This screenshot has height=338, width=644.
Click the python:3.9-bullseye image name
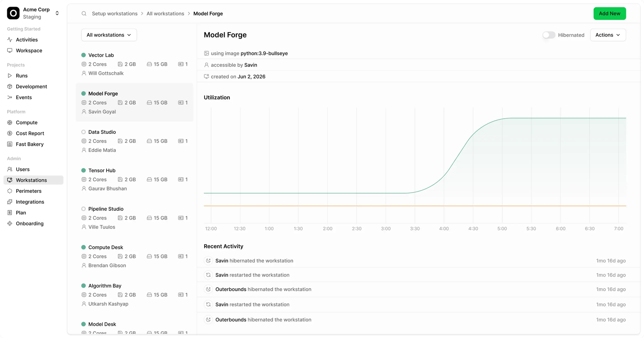pos(264,54)
